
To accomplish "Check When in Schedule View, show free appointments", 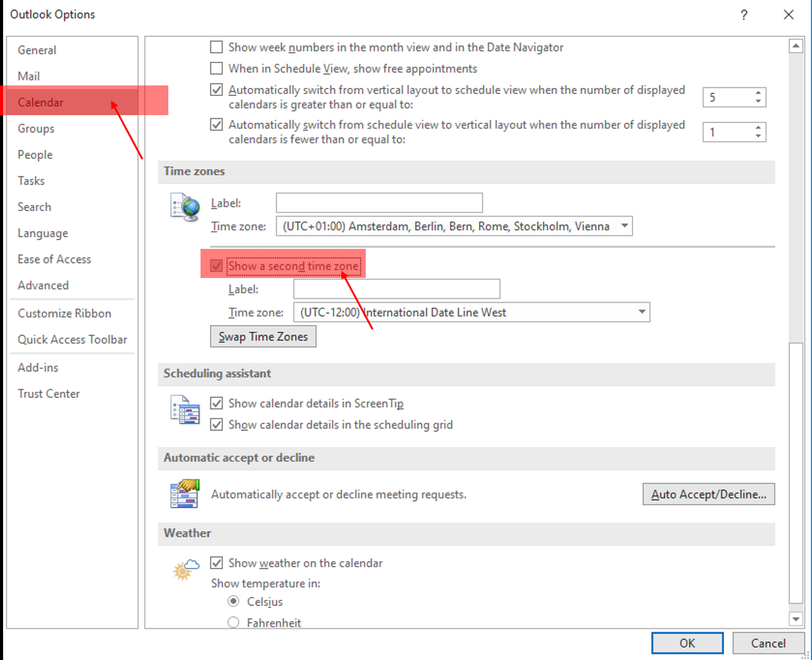I will (217, 68).
